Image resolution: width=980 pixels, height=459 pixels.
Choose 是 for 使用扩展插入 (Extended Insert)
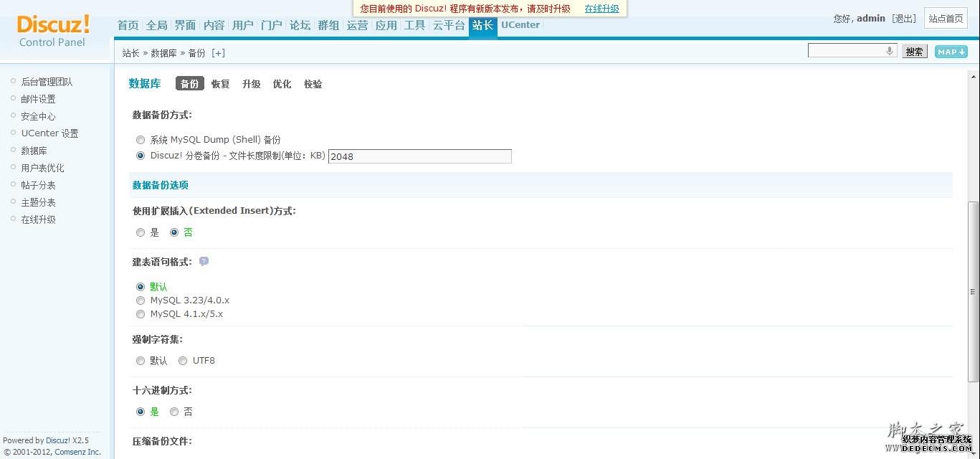click(141, 232)
